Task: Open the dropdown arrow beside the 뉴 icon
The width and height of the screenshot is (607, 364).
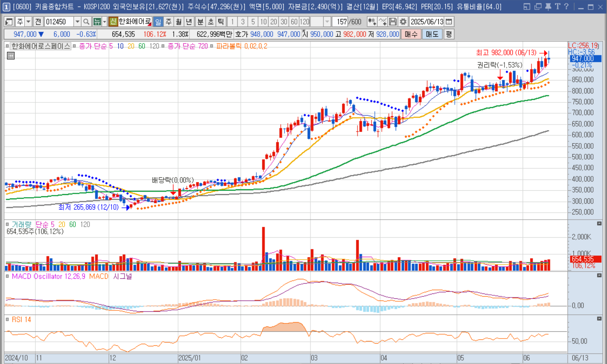Action: pyautogui.click(x=105, y=22)
